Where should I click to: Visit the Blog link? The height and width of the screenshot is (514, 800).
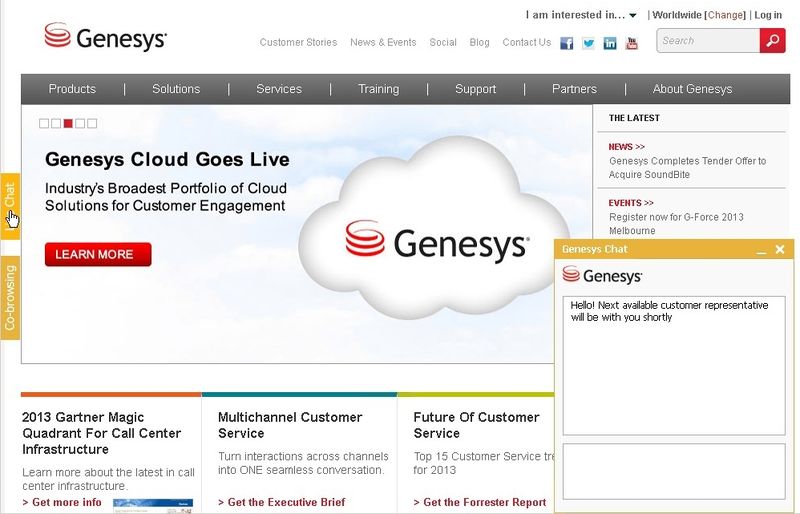click(480, 42)
